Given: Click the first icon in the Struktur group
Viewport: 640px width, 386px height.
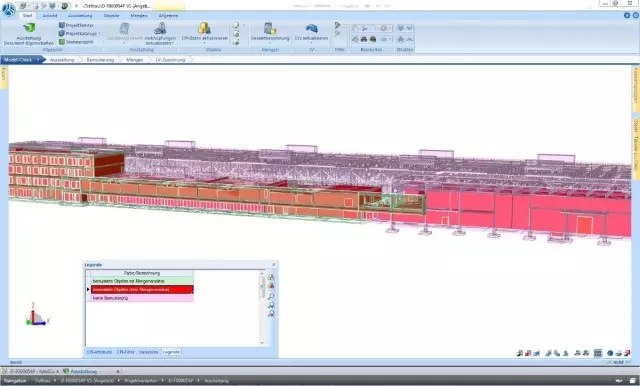Looking at the screenshot, I should point(401,28).
